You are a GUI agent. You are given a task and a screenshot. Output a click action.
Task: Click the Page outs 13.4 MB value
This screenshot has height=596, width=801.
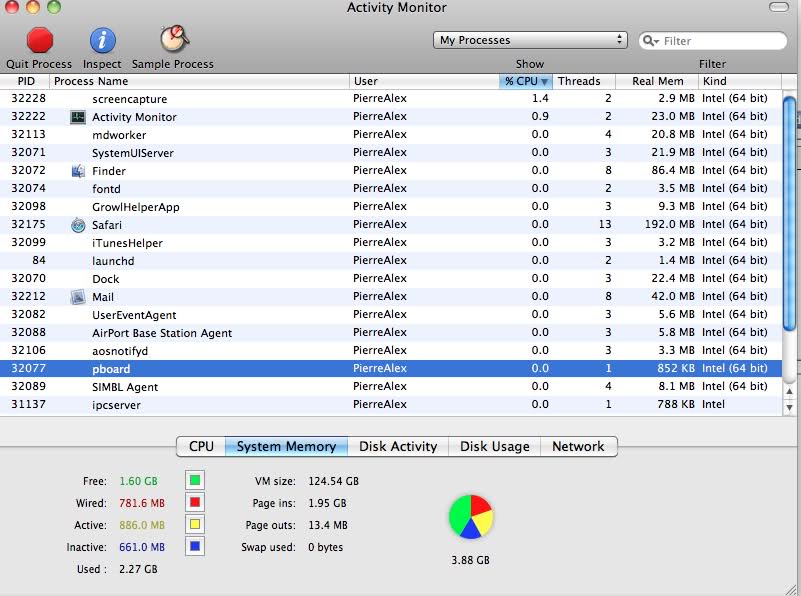[328, 525]
